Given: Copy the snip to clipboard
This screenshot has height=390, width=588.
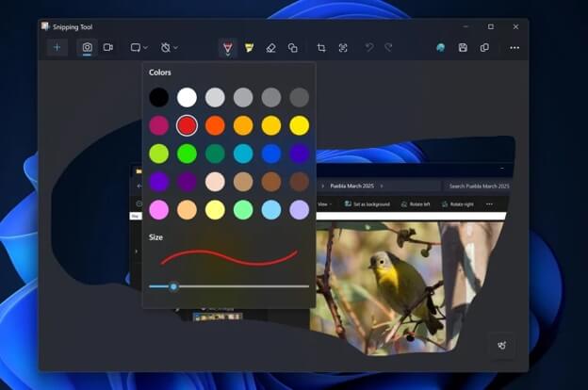Looking at the screenshot, I should [x=484, y=48].
